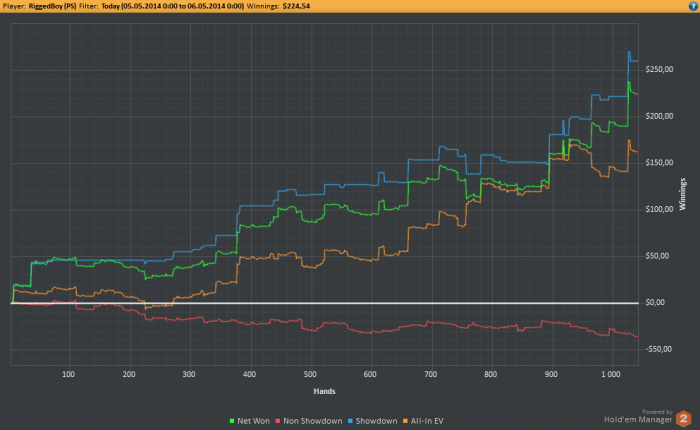
Task: Click the Powered by Hold'em Manager text
Action: 638,417
